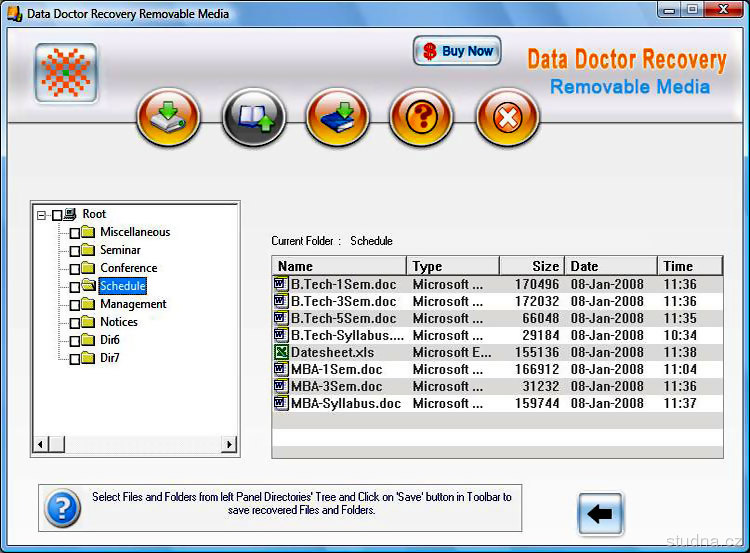The height and width of the screenshot is (553, 750).
Task: Select the Conference folder in tree
Action: point(128,268)
